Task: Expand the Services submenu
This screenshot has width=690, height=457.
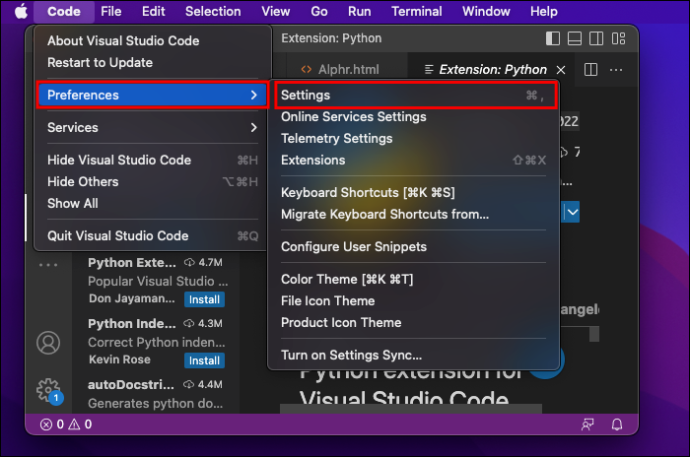Action: tap(152, 128)
